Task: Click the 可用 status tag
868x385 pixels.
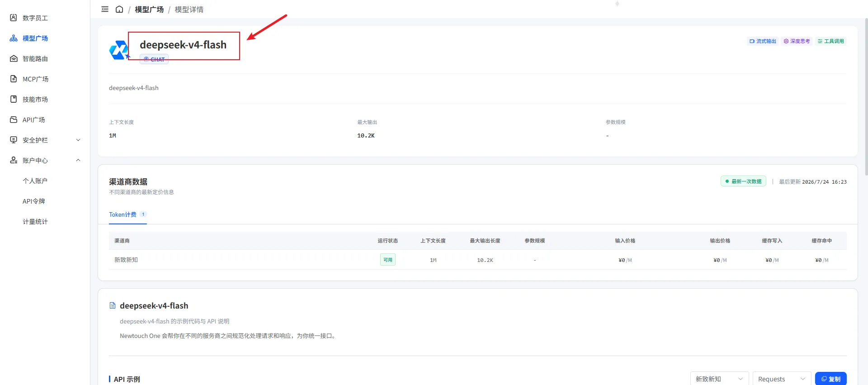Action: point(388,260)
